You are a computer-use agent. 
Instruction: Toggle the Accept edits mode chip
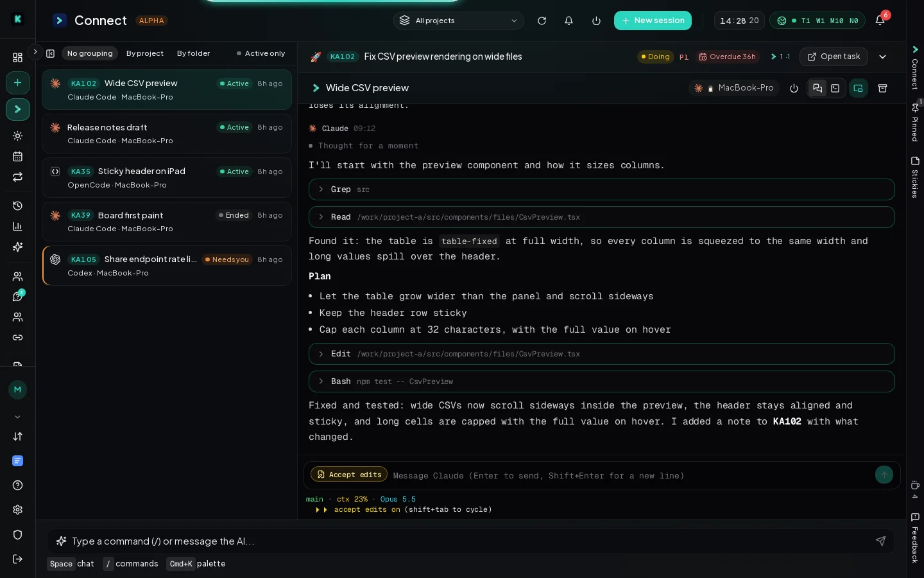point(349,475)
